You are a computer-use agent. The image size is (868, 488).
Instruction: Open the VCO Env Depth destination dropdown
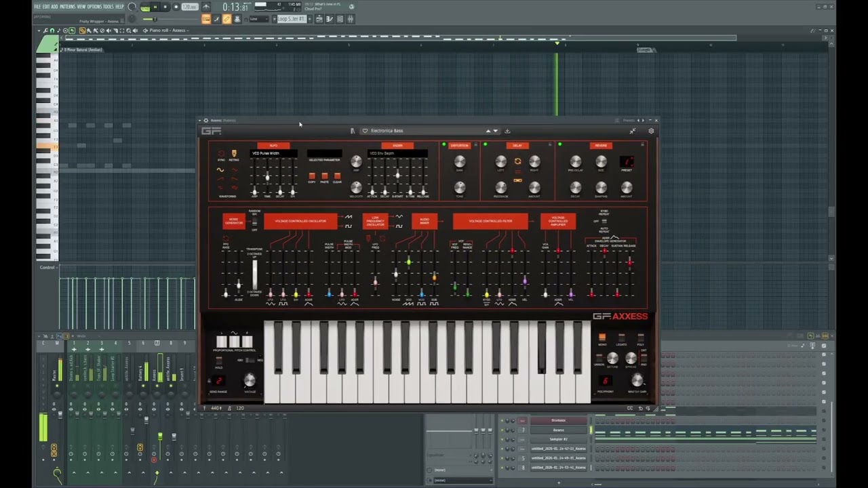pos(397,154)
